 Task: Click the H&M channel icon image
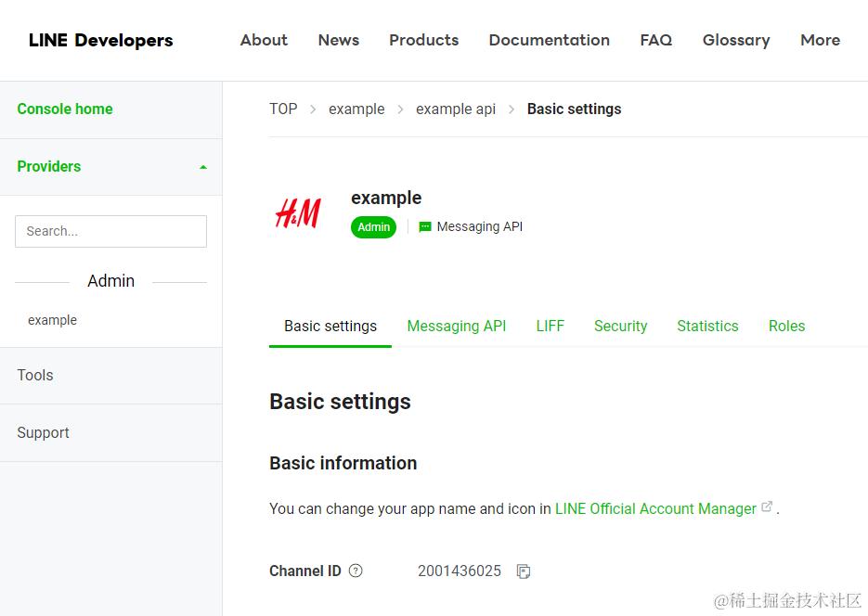pos(298,213)
